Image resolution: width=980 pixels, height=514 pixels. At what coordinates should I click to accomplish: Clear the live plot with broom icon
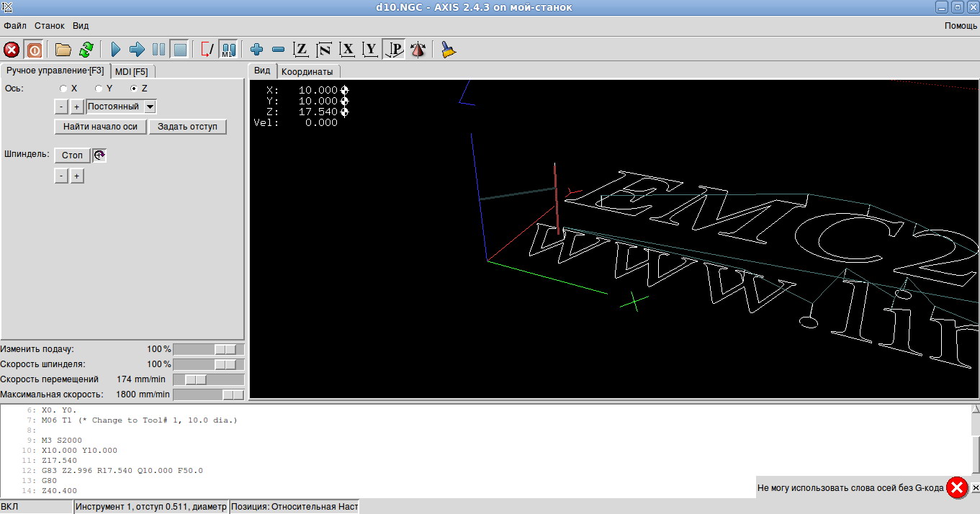(x=449, y=50)
